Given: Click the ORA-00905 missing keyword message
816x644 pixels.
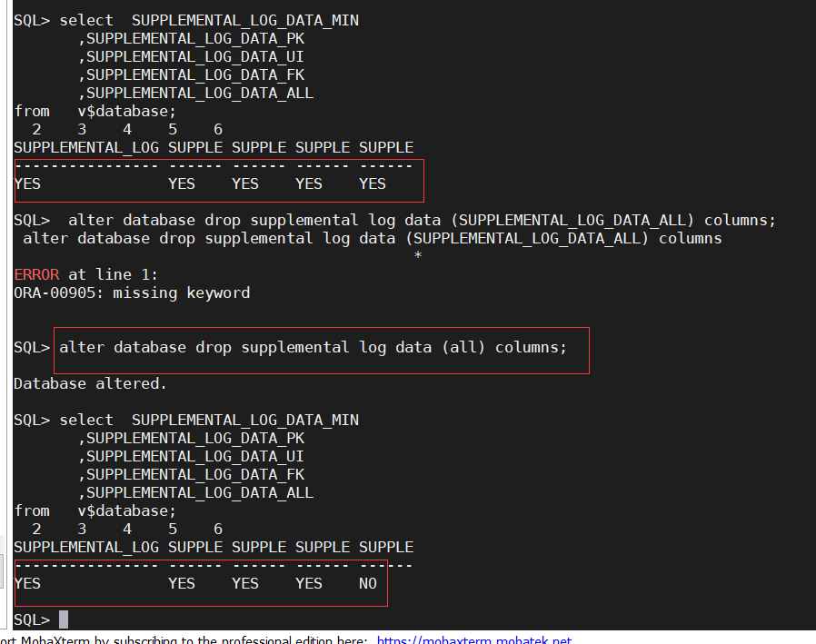Looking at the screenshot, I should pos(132,292).
